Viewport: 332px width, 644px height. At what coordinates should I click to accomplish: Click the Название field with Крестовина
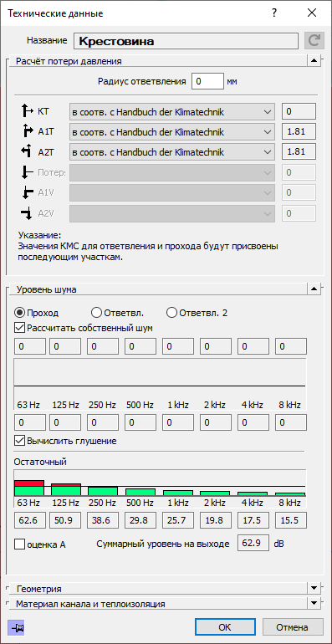pyautogui.click(x=186, y=41)
